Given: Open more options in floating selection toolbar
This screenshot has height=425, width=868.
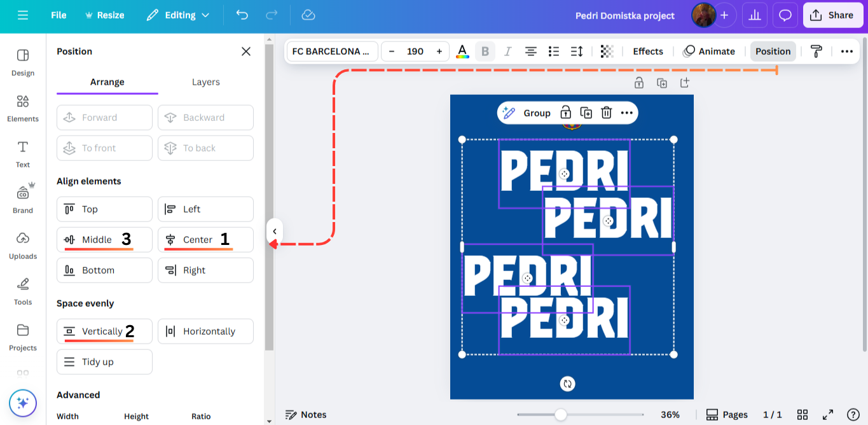Looking at the screenshot, I should pos(627,113).
